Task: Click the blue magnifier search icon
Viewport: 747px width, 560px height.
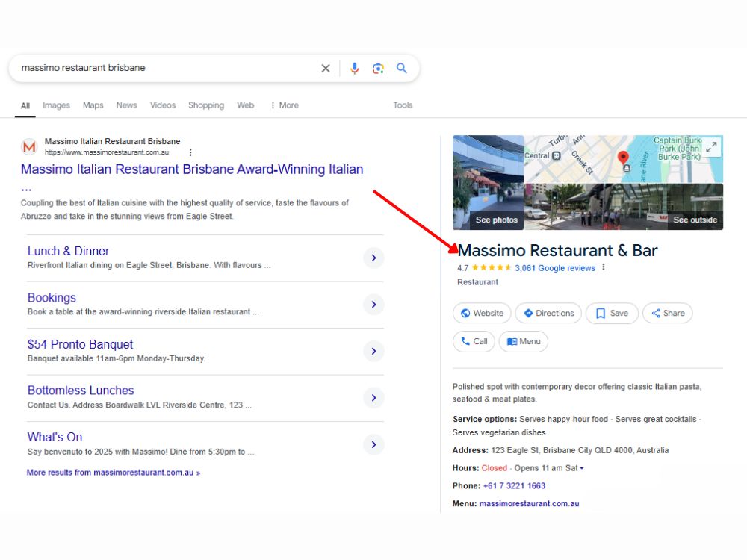Action: click(402, 68)
